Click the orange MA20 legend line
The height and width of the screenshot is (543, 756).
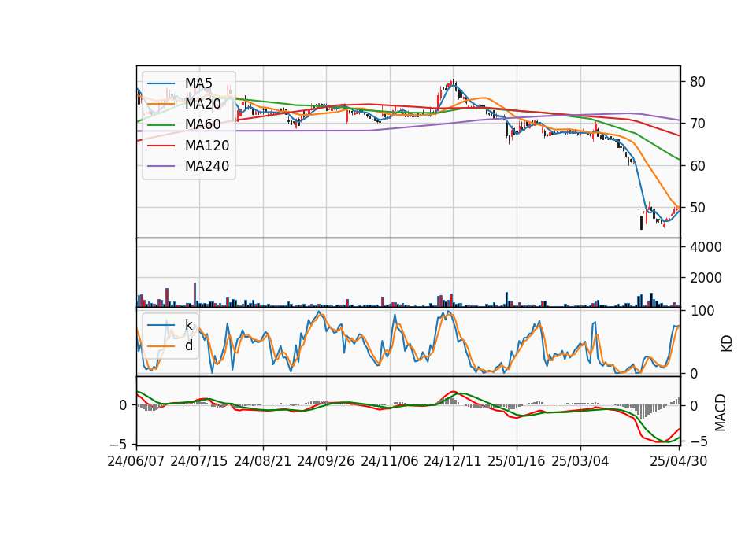click(161, 105)
